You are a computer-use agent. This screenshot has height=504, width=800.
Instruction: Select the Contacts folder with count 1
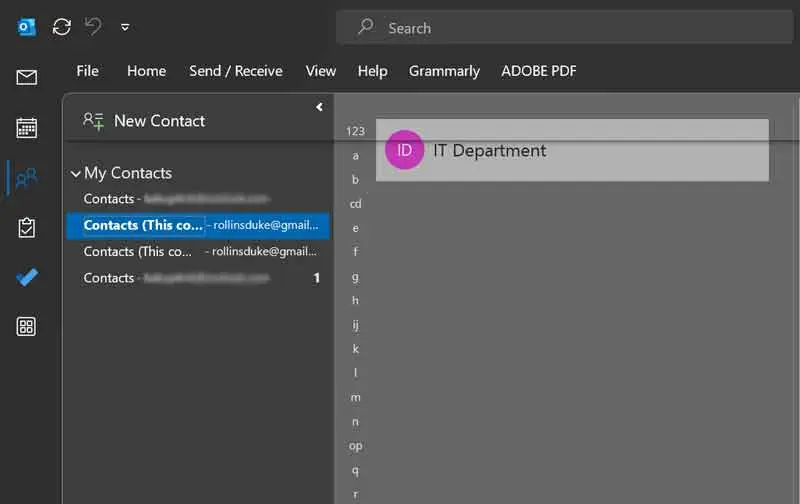pos(198,278)
